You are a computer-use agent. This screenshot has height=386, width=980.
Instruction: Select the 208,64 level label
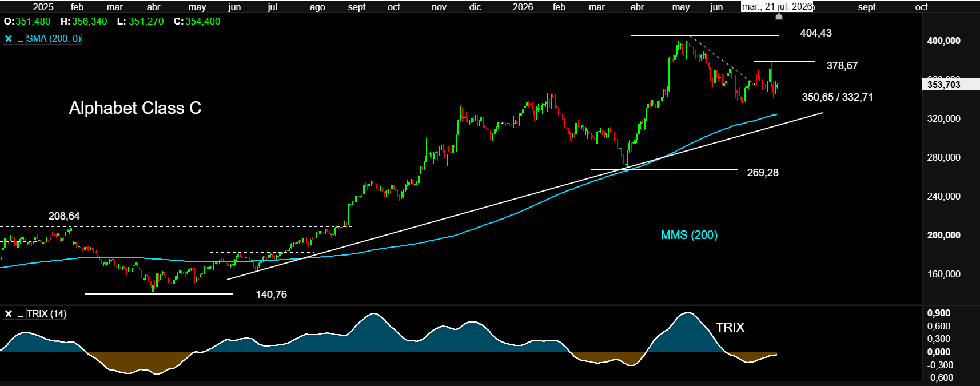pyautogui.click(x=64, y=216)
